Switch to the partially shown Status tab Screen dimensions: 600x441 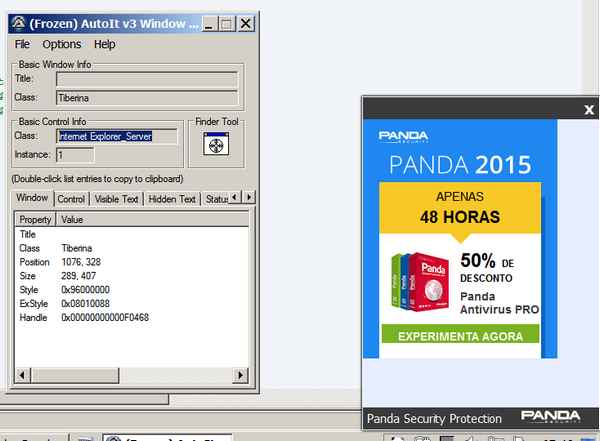[216, 199]
